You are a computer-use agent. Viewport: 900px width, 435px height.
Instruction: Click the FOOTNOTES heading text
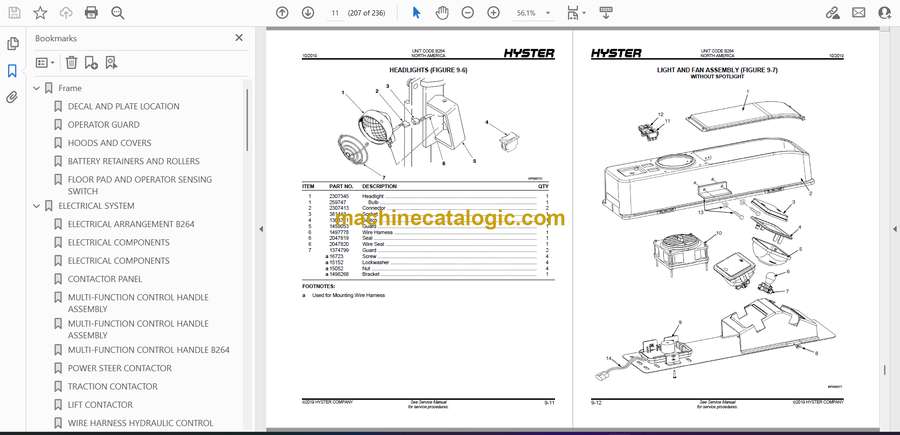tap(318, 286)
